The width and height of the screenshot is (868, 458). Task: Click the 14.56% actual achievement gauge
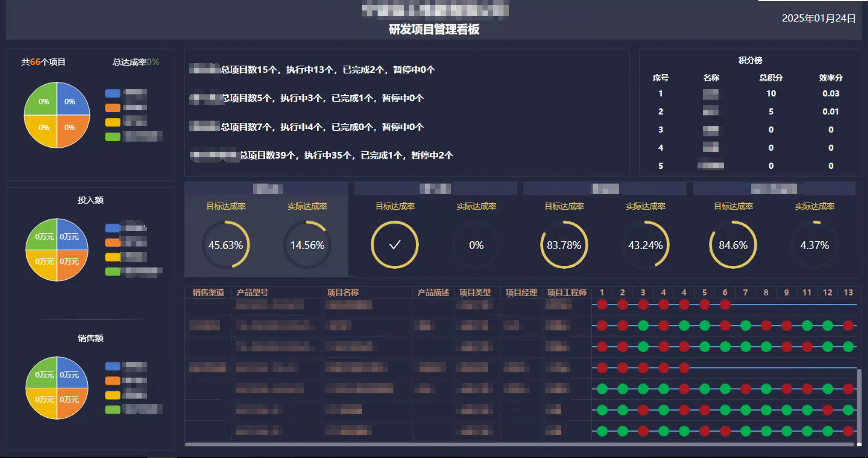tap(307, 245)
